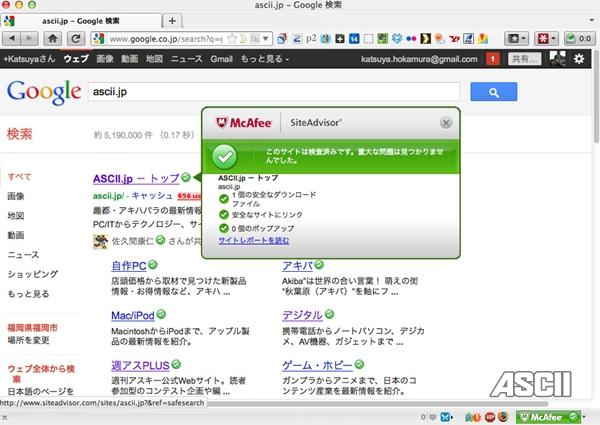
Task: Click the Adblock stop-sign icon in status bar
Action: pos(490,417)
